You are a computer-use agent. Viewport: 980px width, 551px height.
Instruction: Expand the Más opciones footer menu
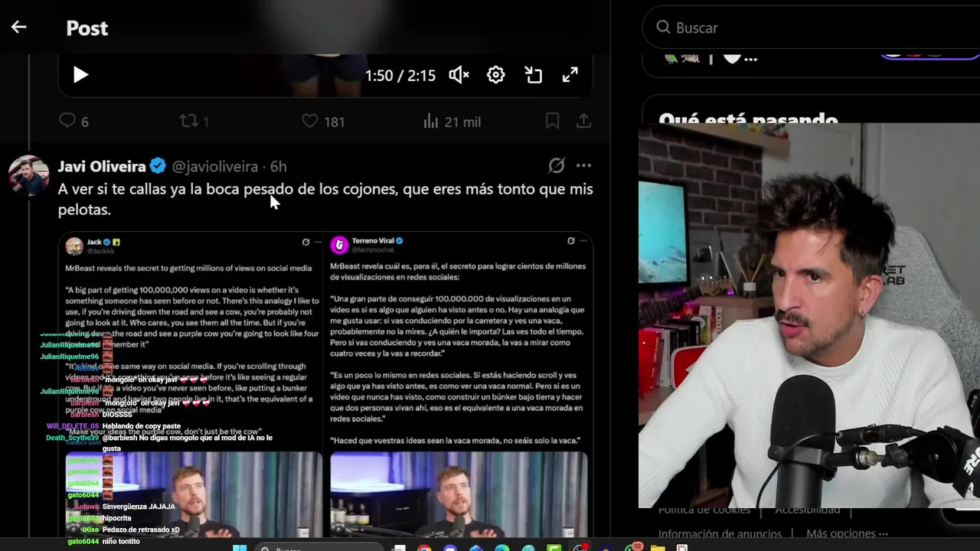click(847, 533)
